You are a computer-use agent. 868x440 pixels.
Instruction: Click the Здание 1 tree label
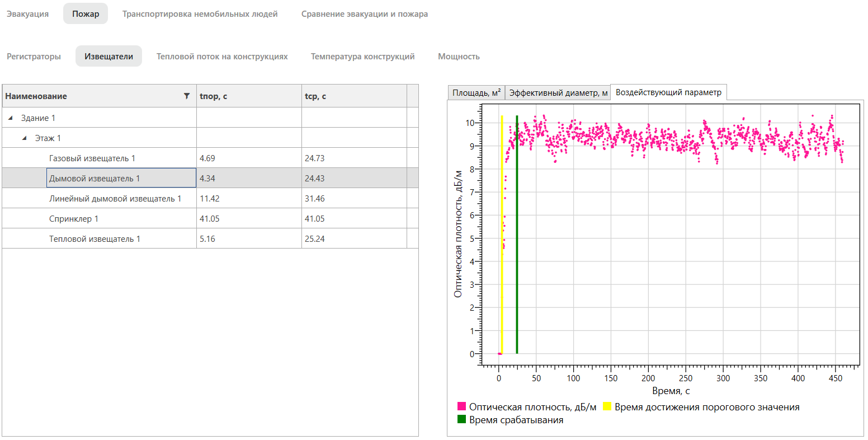point(38,118)
